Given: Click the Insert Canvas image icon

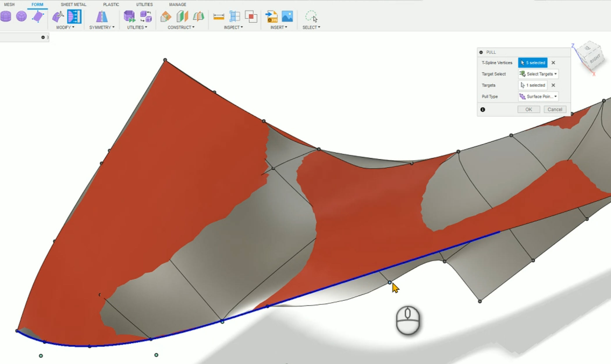Looking at the screenshot, I should coord(287,17).
